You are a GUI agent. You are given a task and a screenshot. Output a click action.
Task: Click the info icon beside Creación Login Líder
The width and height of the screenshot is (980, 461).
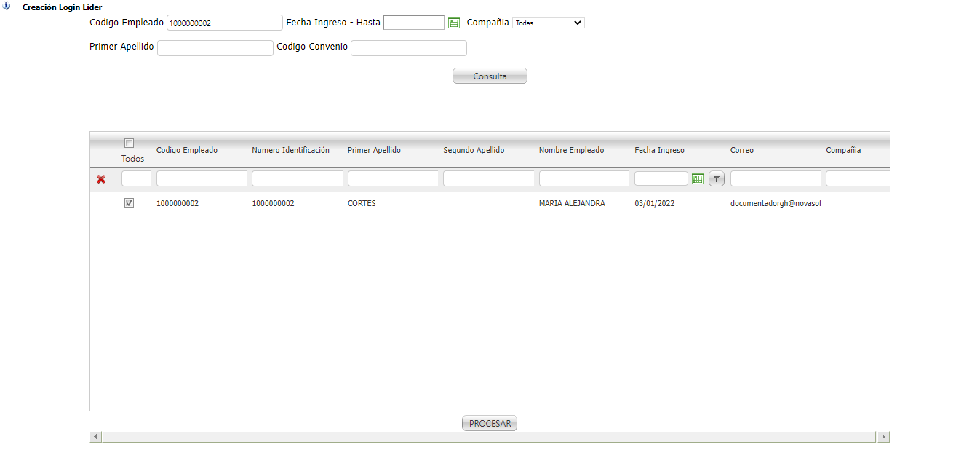click(x=7, y=7)
